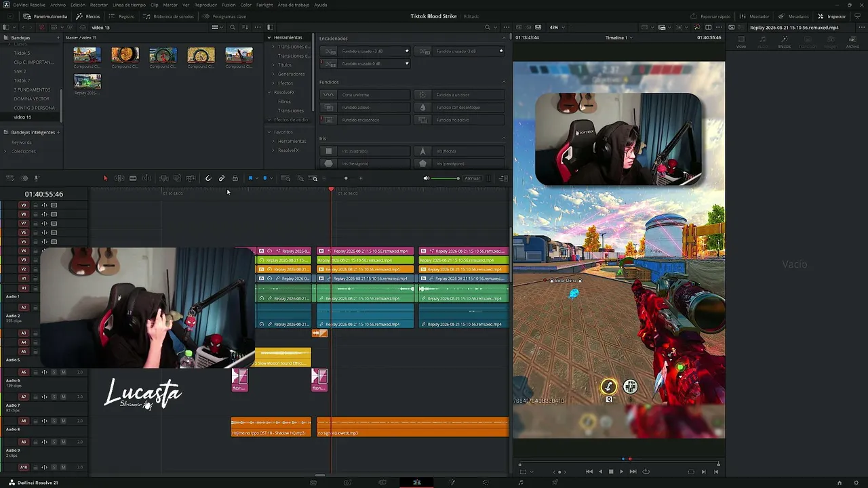Viewport: 868px width, 488px height.
Task: Toggle the position lock padlock icon
Action: pos(235,178)
